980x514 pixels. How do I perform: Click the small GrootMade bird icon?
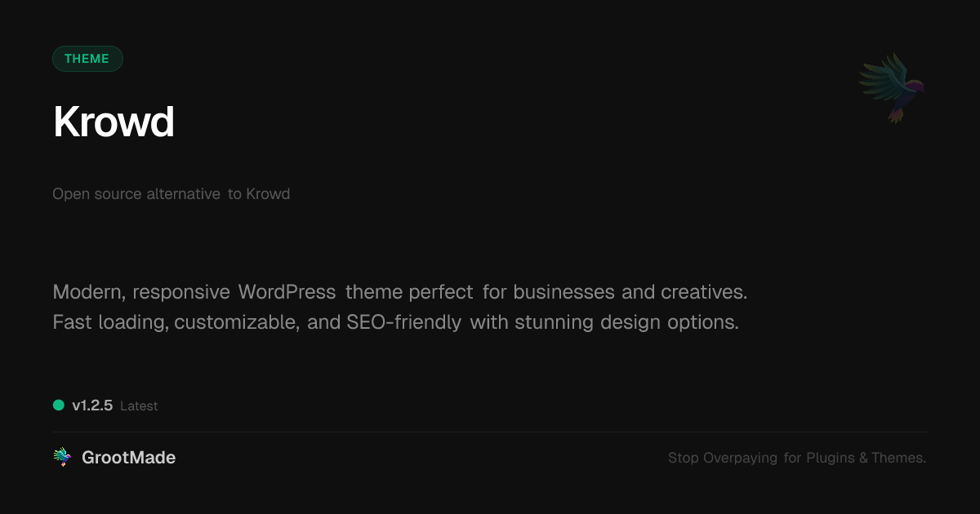pyautogui.click(x=62, y=458)
